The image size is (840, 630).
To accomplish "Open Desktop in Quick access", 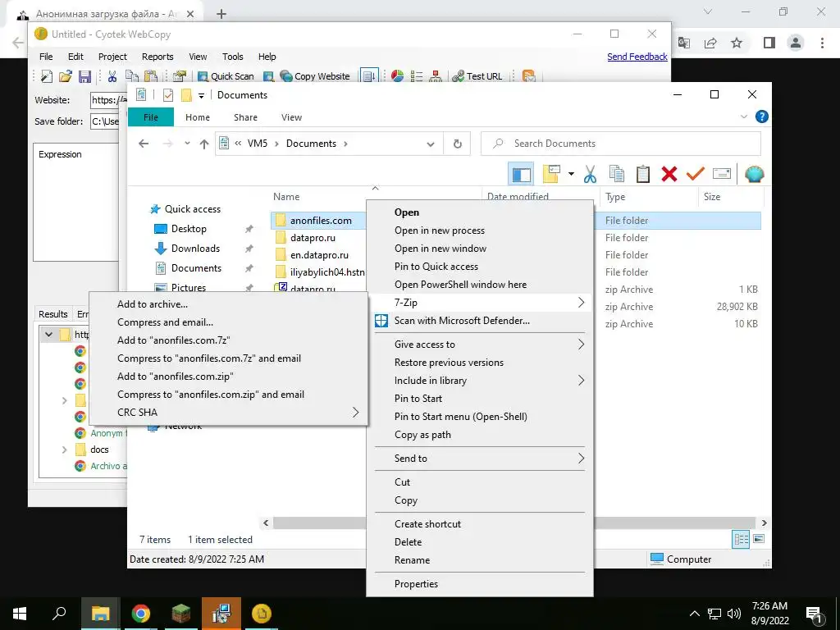I will (189, 229).
